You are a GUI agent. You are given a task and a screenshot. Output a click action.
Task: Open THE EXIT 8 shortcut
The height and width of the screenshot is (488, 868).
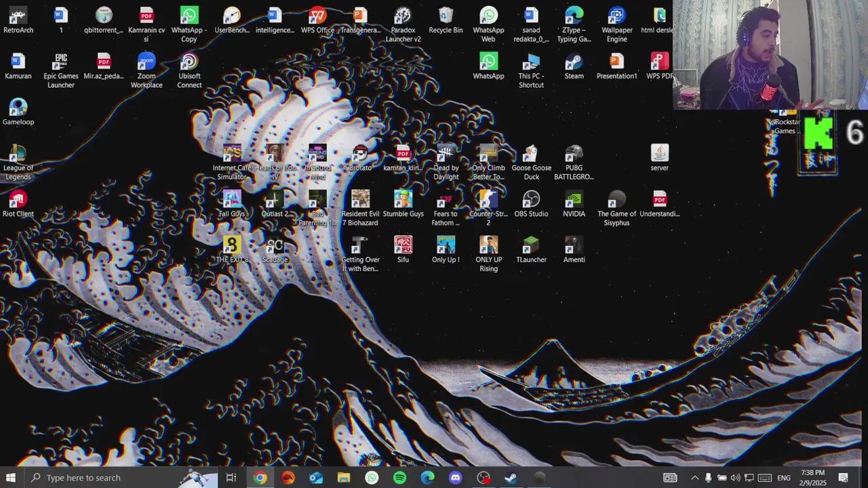(x=232, y=250)
